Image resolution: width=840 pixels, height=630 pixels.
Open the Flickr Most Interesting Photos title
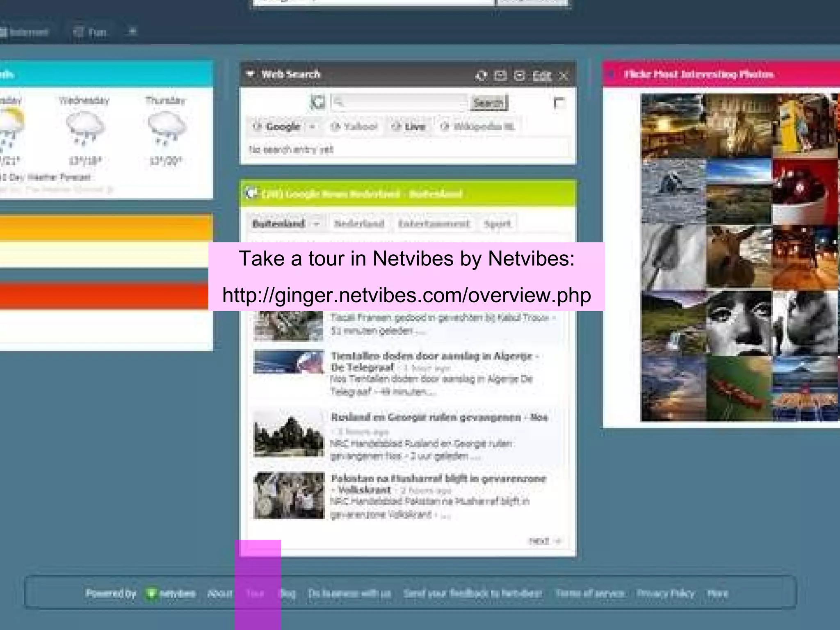[698, 74]
